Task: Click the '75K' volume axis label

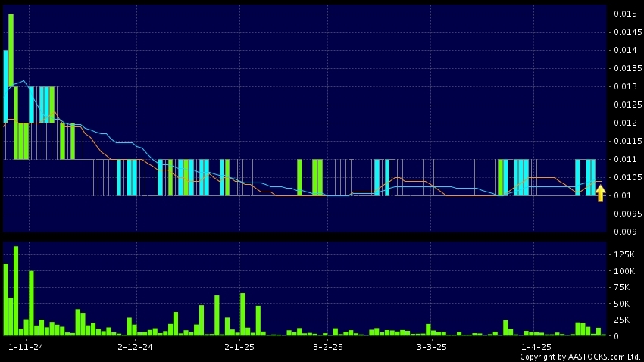Action: click(x=622, y=287)
